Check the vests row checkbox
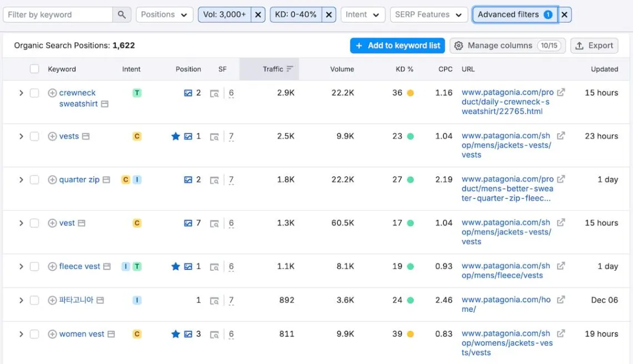The image size is (633, 364). tap(34, 136)
